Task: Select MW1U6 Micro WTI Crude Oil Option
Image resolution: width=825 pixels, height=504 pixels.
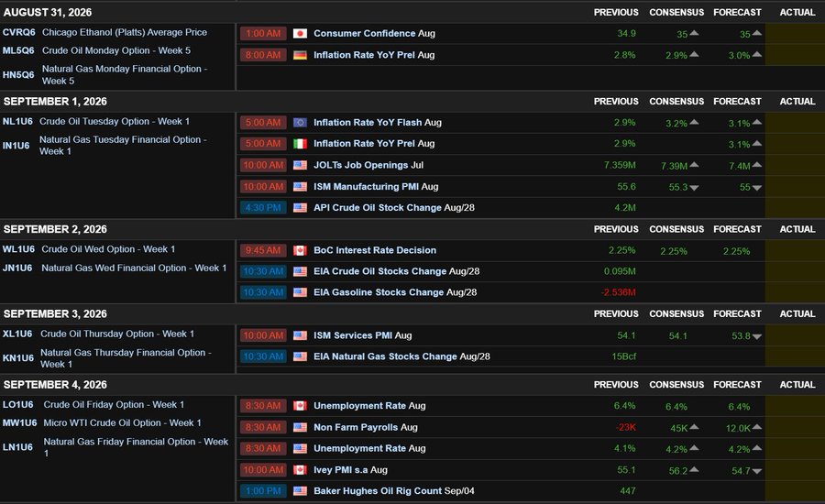Action: pos(102,423)
